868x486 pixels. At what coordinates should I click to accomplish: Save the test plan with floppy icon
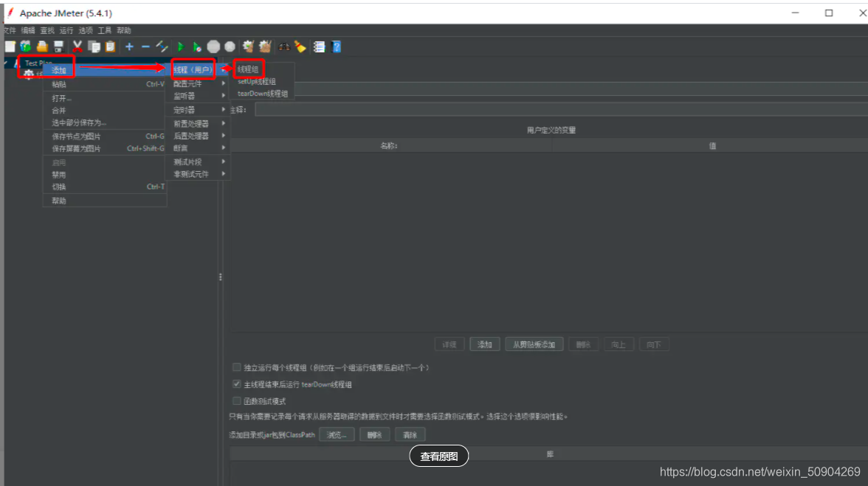(58, 46)
